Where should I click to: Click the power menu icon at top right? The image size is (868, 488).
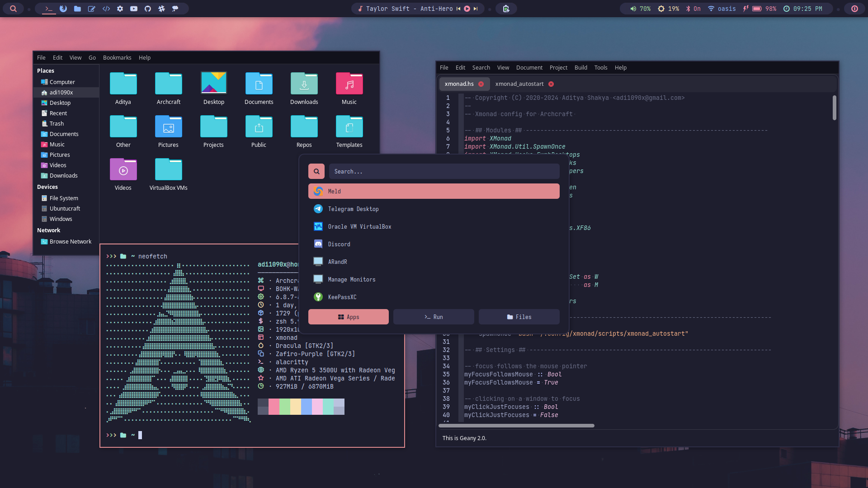(854, 9)
